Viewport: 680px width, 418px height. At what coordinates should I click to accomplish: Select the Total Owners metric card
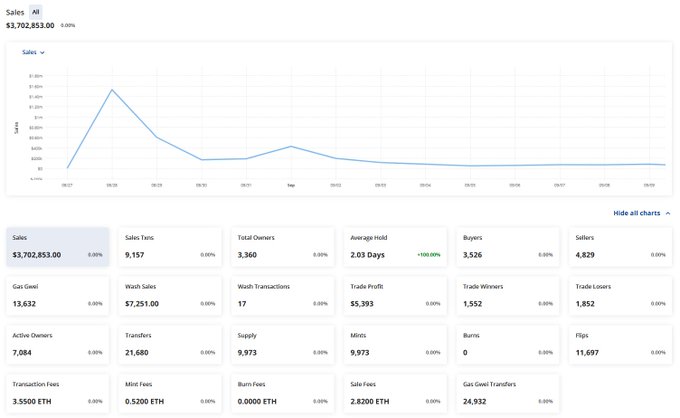[282, 247]
